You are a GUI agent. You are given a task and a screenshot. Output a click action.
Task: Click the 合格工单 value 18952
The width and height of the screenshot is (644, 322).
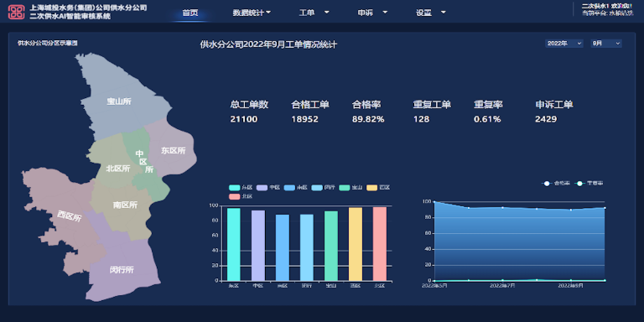click(304, 120)
